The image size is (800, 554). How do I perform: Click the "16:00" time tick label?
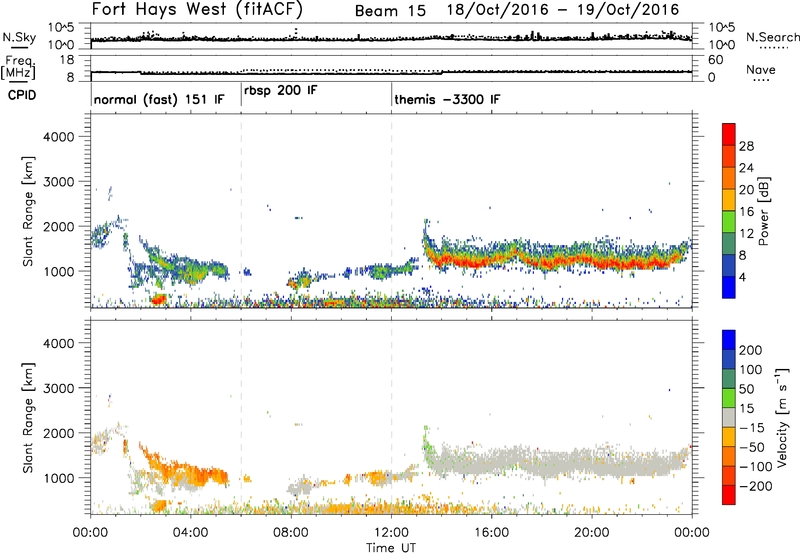pyautogui.click(x=491, y=533)
